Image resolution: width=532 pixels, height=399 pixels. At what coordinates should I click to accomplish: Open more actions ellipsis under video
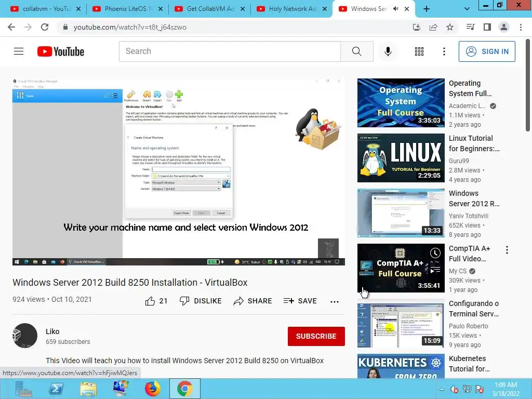(335, 302)
